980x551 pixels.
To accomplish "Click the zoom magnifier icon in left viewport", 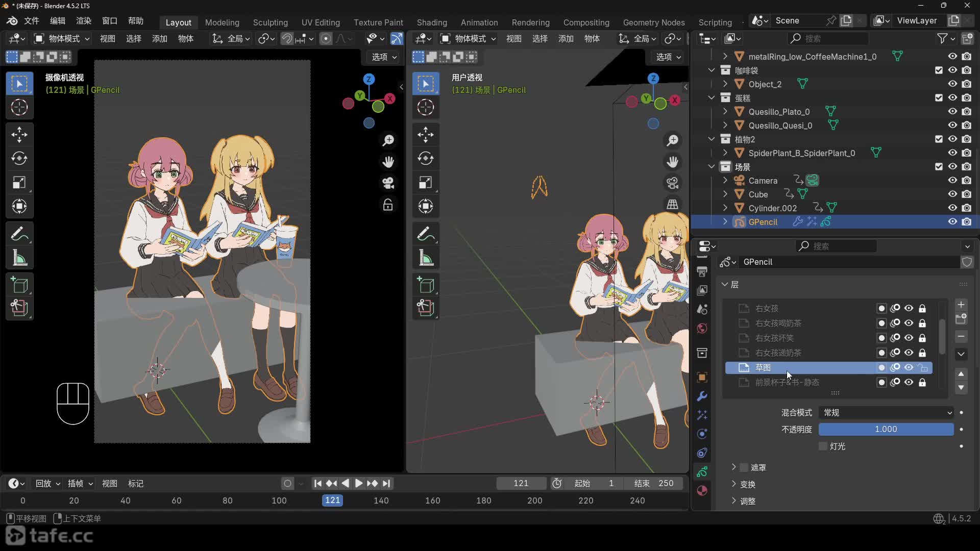I will coord(388,140).
